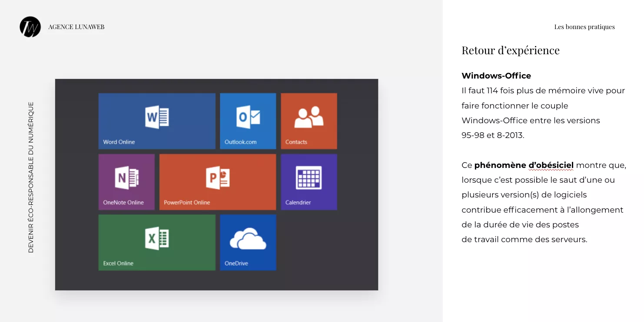The image size is (644, 322).
Task: Click the AGENCE LUNAWEB header text
Action: tap(76, 27)
